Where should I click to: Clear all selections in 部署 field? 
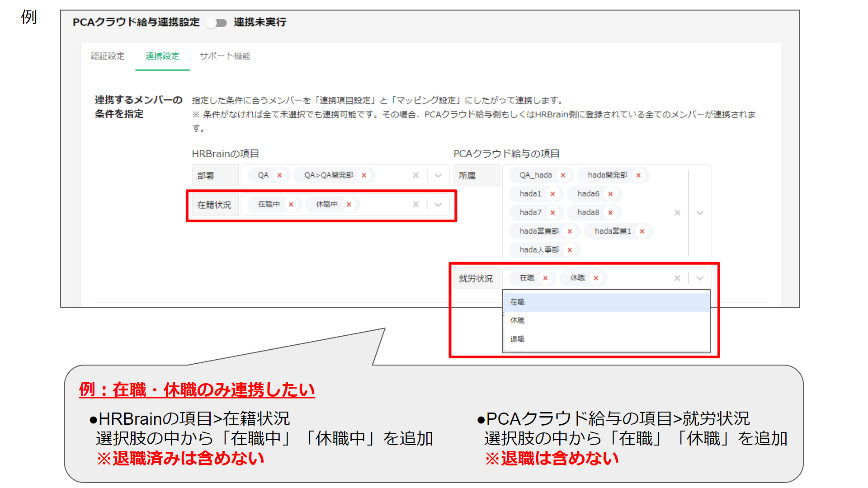(x=416, y=175)
